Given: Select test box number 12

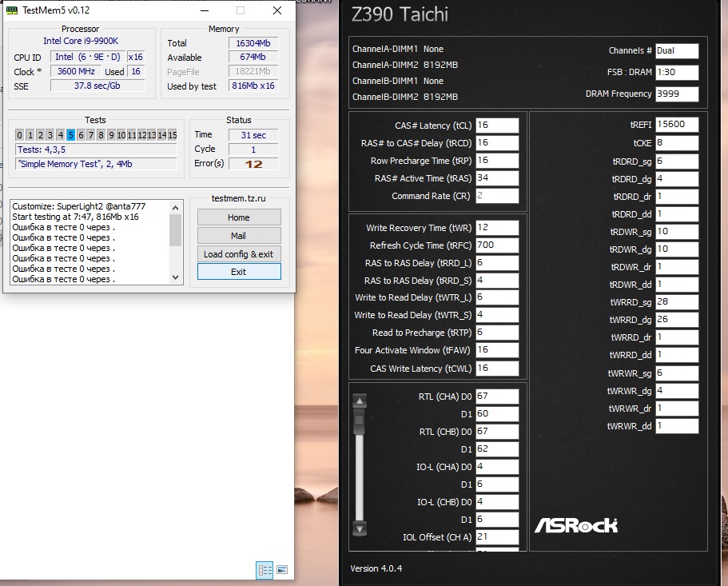Looking at the screenshot, I should point(141,135).
